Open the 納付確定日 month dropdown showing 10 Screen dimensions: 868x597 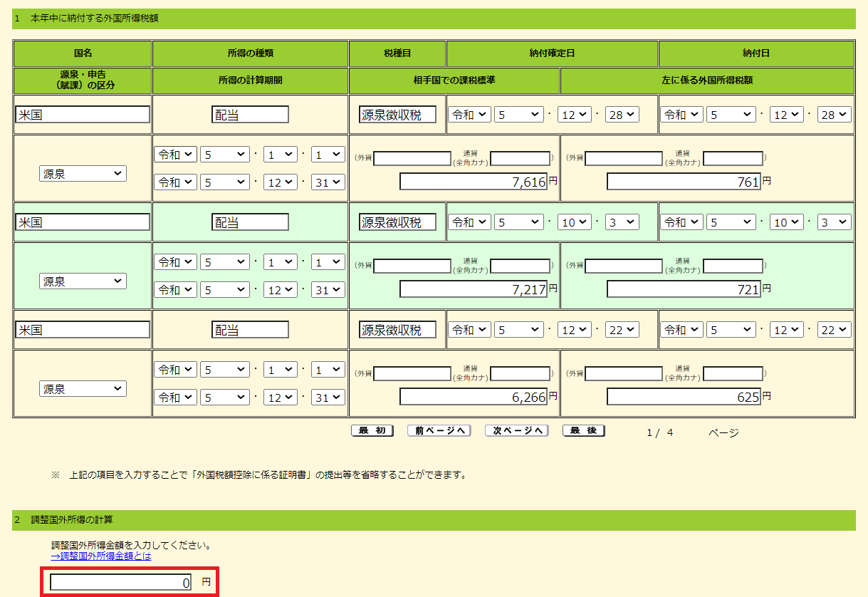(x=574, y=222)
